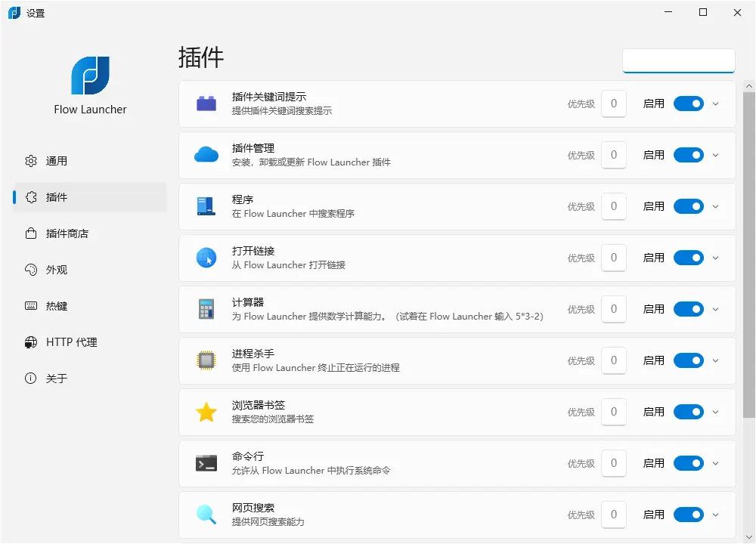Click the 插件管理 cloud icon
The image size is (756, 544).
point(206,155)
